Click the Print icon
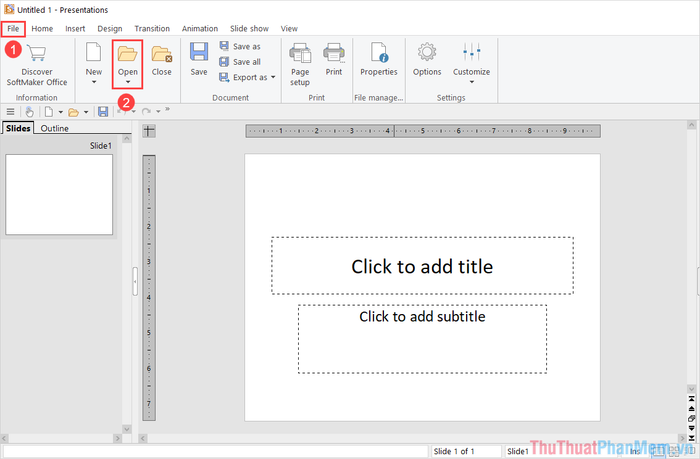700x459 pixels. coord(334,53)
